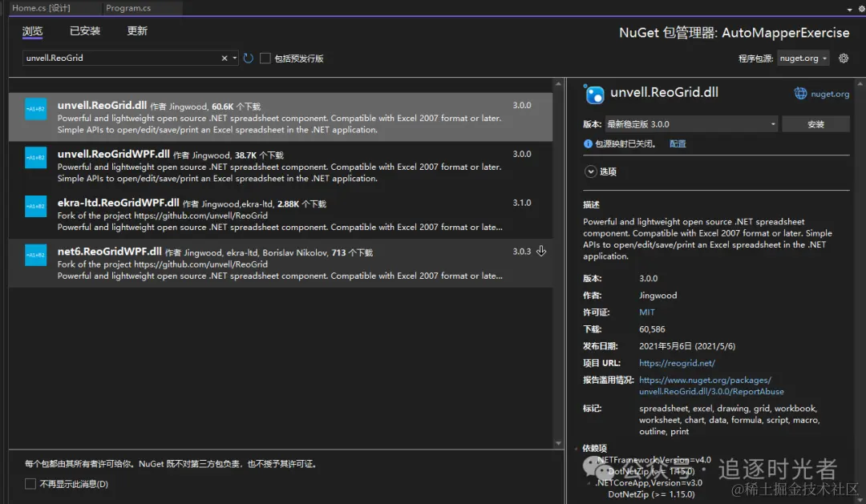
Task: Click the .NETCoreApp,Version=v3.0 dependency row
Action: (x=649, y=483)
